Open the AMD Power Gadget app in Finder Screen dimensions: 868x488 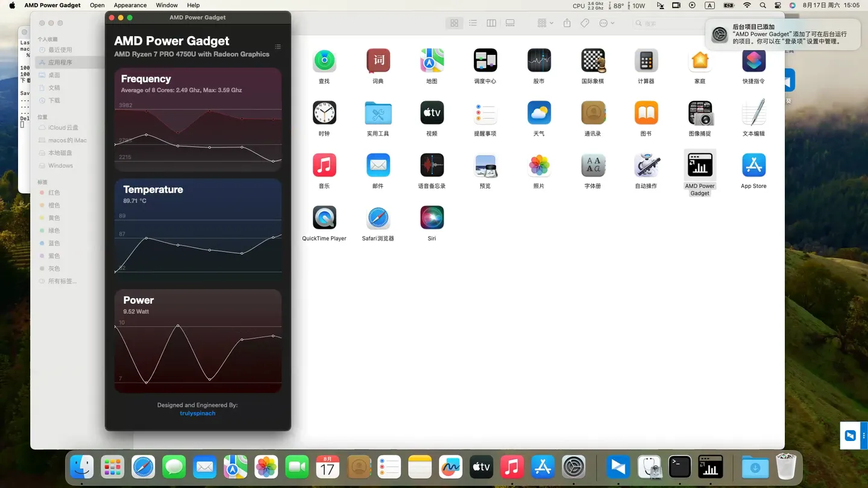[700, 165]
